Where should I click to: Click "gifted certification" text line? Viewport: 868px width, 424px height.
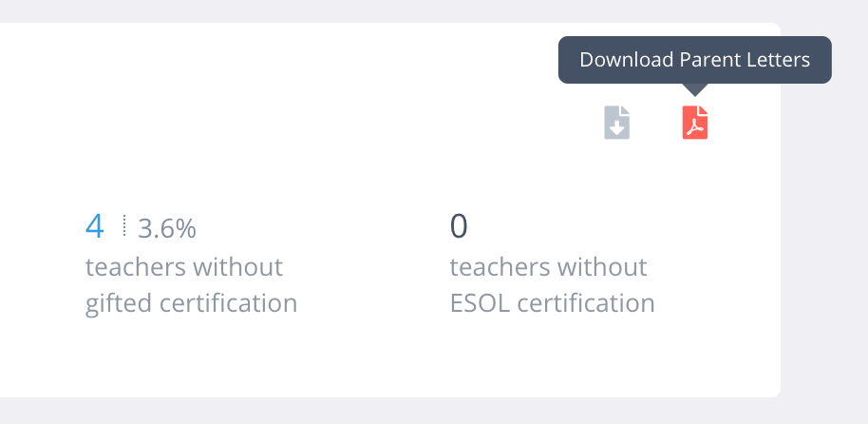point(191,304)
